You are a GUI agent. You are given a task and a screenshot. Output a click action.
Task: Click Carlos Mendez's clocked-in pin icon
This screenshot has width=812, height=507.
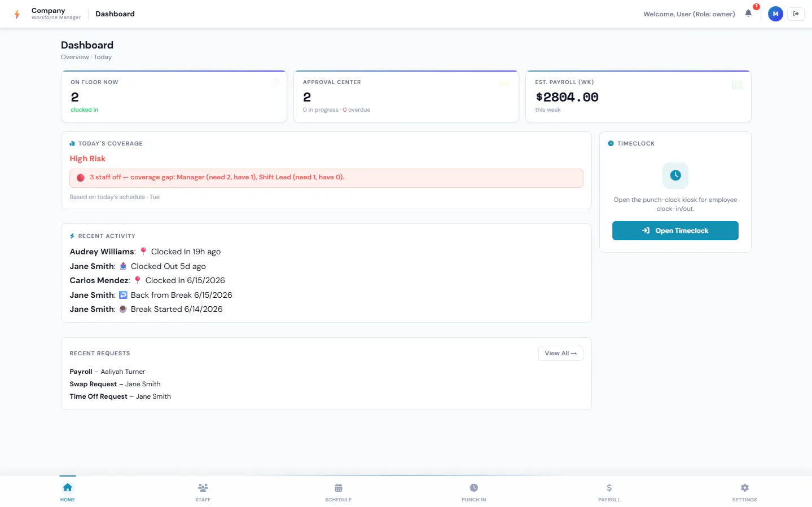pos(138,280)
